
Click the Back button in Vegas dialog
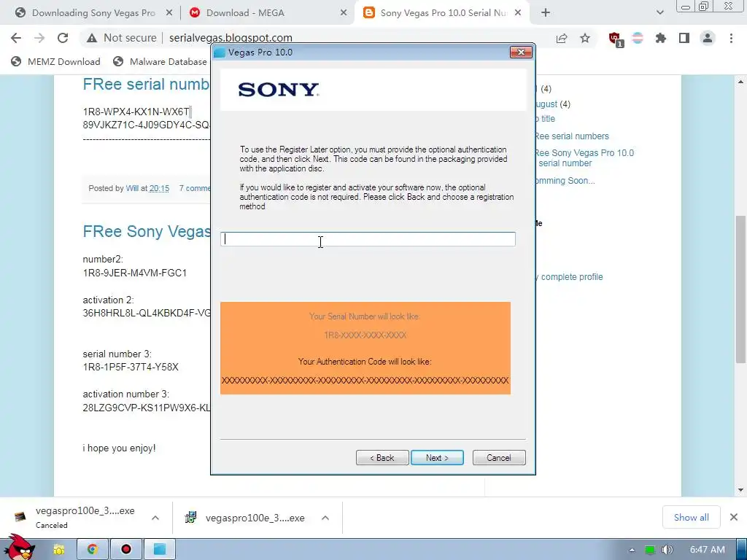point(382,458)
